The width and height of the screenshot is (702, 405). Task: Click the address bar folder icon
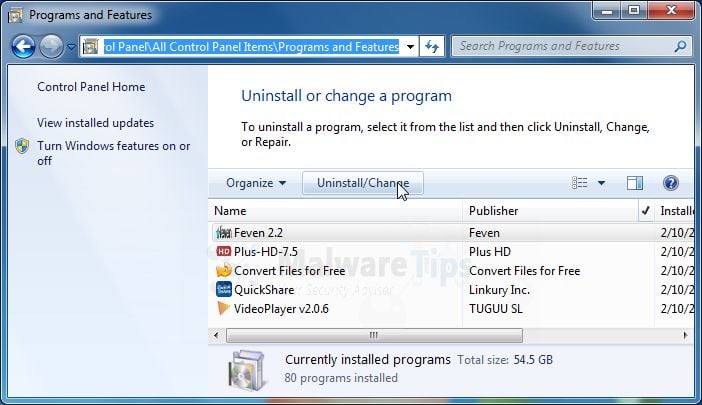point(91,47)
